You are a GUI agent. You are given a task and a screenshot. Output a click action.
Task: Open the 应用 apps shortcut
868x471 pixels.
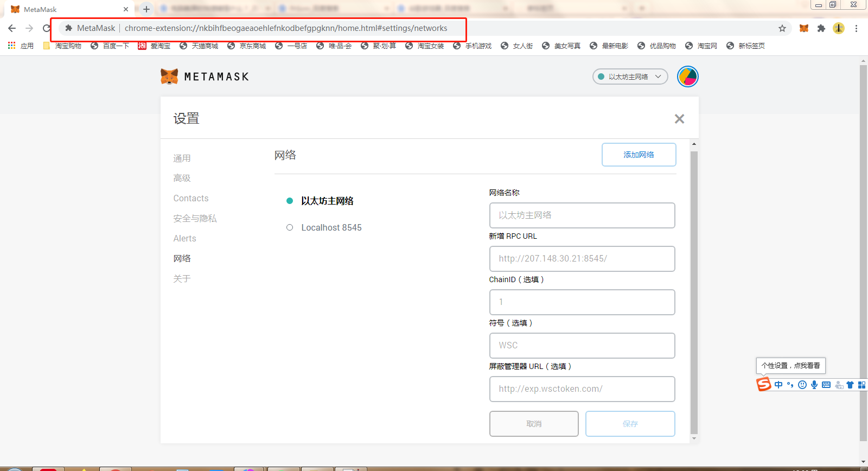(21, 46)
